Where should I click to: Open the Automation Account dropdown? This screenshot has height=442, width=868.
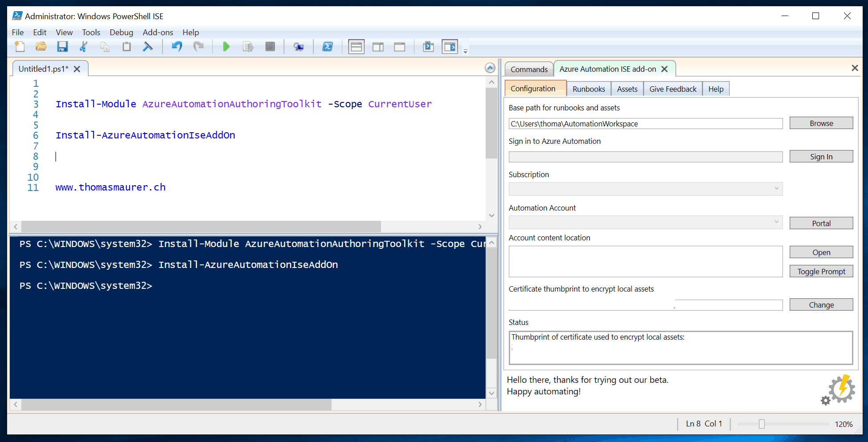pyautogui.click(x=776, y=222)
